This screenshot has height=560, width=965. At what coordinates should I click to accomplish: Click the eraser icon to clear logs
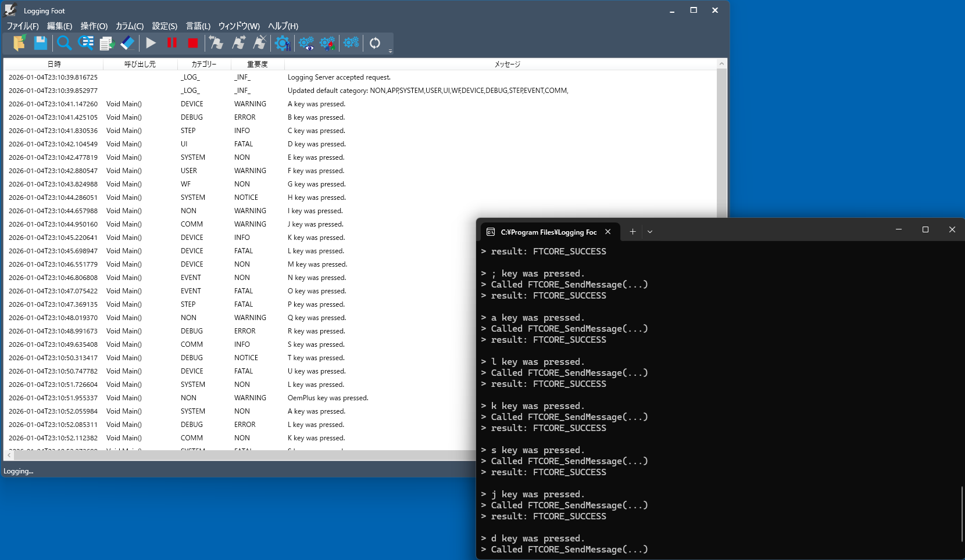pos(127,43)
